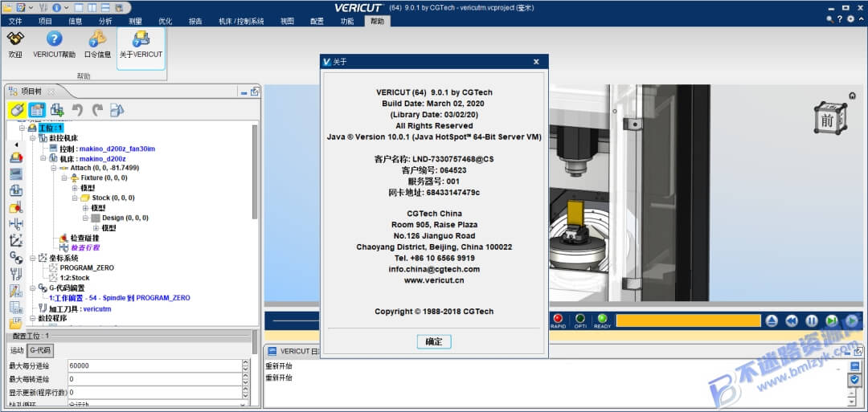Click the import setup icon with green arrow
Screen dimensions: 868x412
coord(57,109)
